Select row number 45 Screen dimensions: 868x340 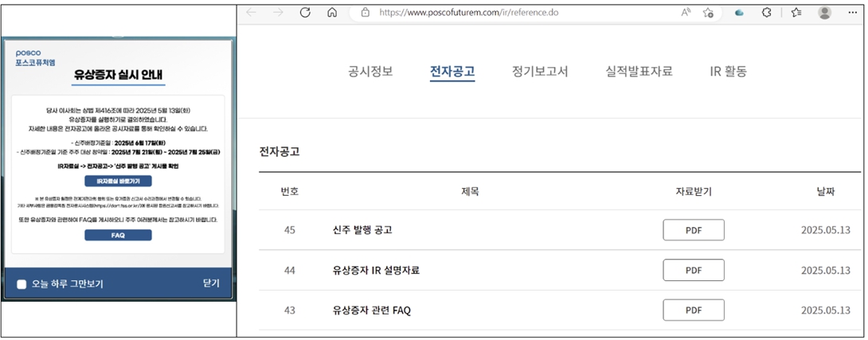click(290, 230)
